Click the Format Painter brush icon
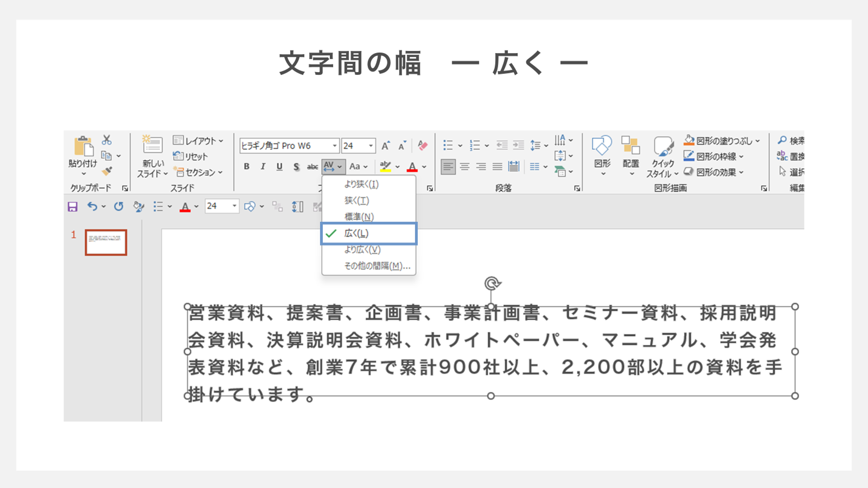The width and height of the screenshot is (868, 488). (x=107, y=171)
